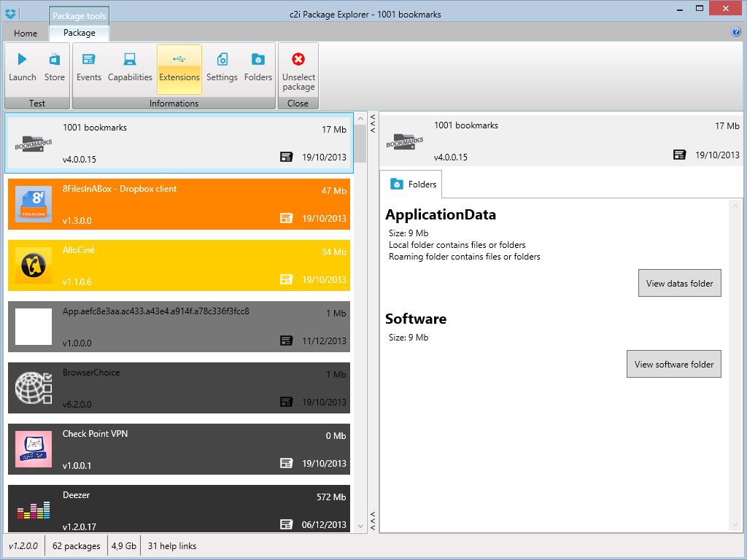Click View datas folder button
Image resolution: width=747 pixels, height=560 pixels.
(x=679, y=284)
